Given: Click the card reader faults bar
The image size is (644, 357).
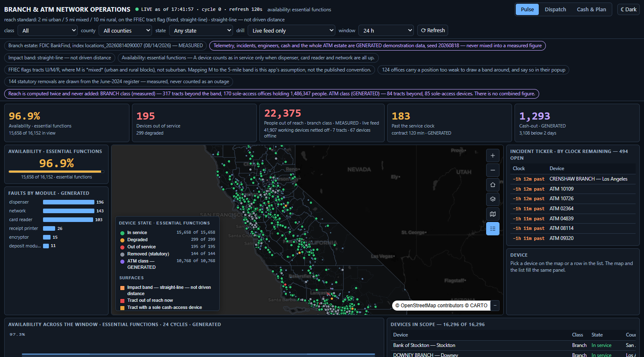Looking at the screenshot, I should coord(68,219).
